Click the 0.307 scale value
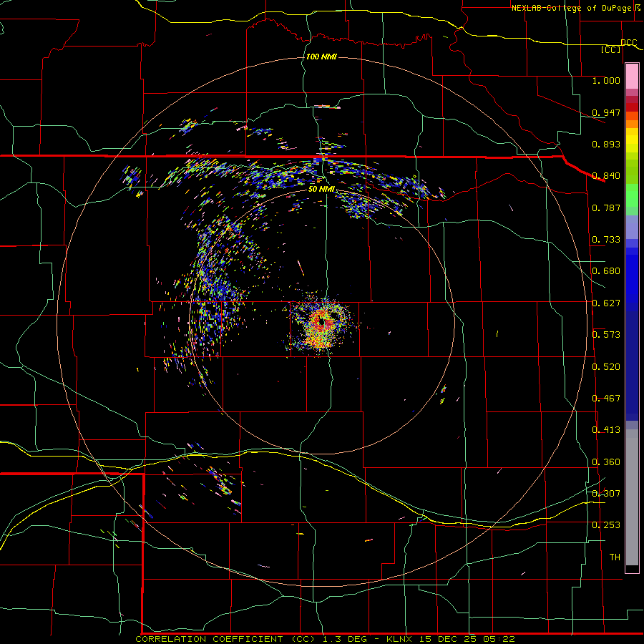The height and width of the screenshot is (644, 644). click(606, 494)
